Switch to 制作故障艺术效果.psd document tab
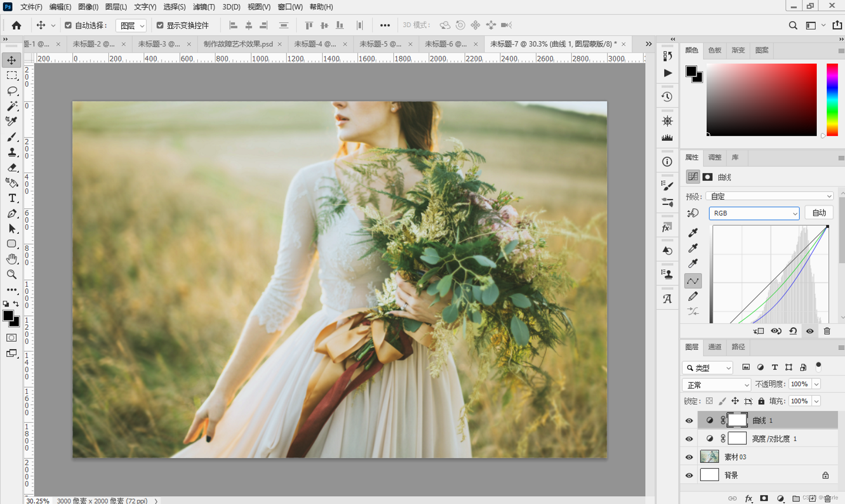 [238, 44]
